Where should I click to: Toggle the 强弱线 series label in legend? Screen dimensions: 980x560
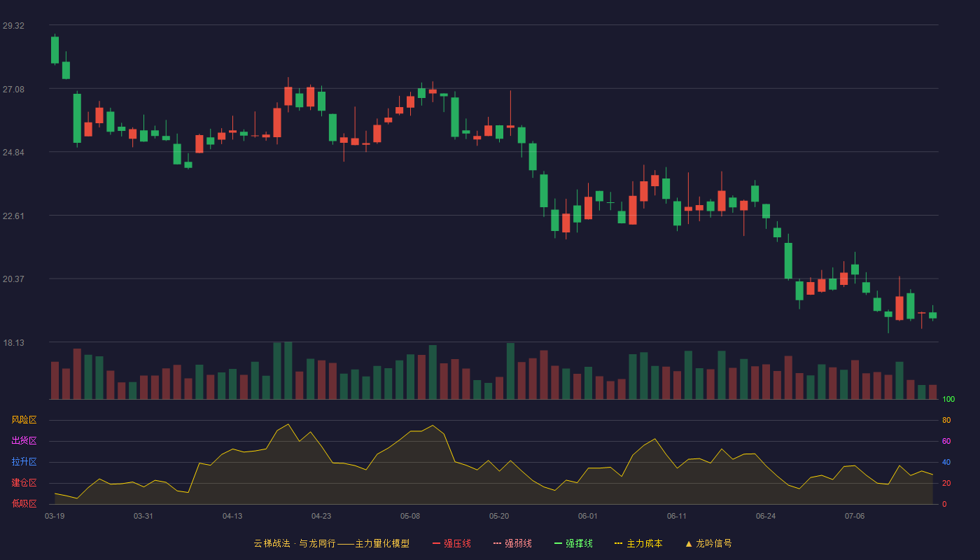point(518,543)
